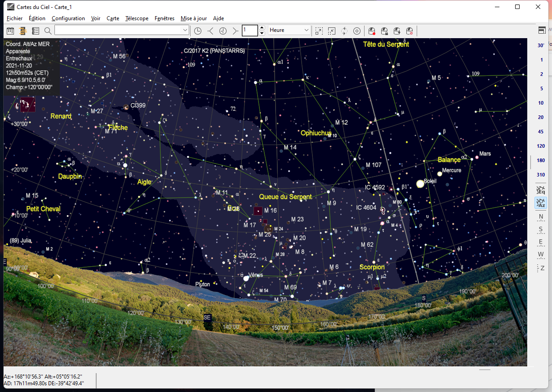
Task: Switch to equatorial coordinates (Eq)
Action: pos(541,189)
